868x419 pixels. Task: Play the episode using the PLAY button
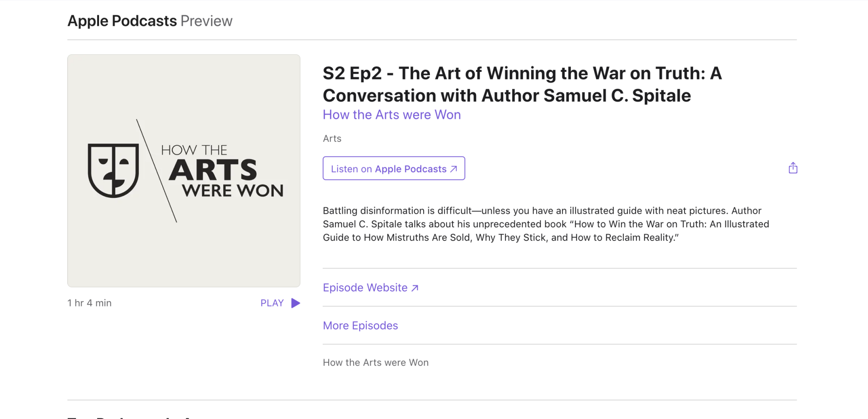coord(280,303)
